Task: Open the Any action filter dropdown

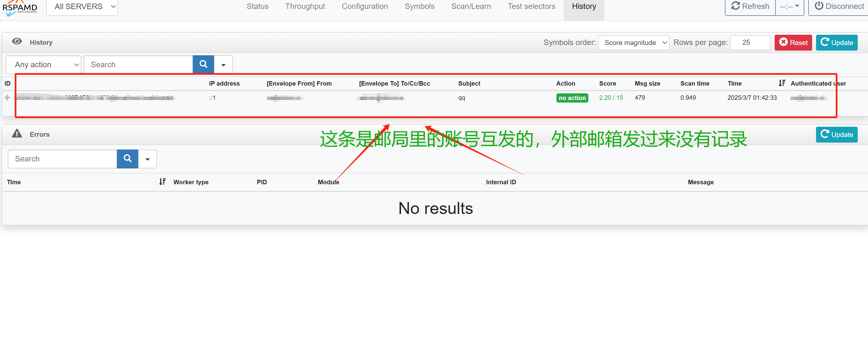Action: 43,65
